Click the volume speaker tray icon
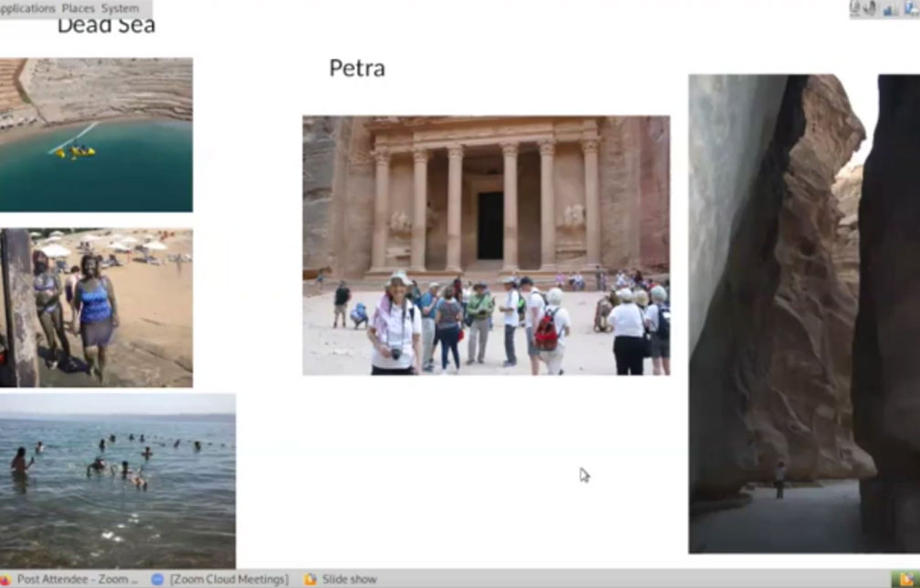Viewport: 920px width, 588px height. (x=871, y=8)
